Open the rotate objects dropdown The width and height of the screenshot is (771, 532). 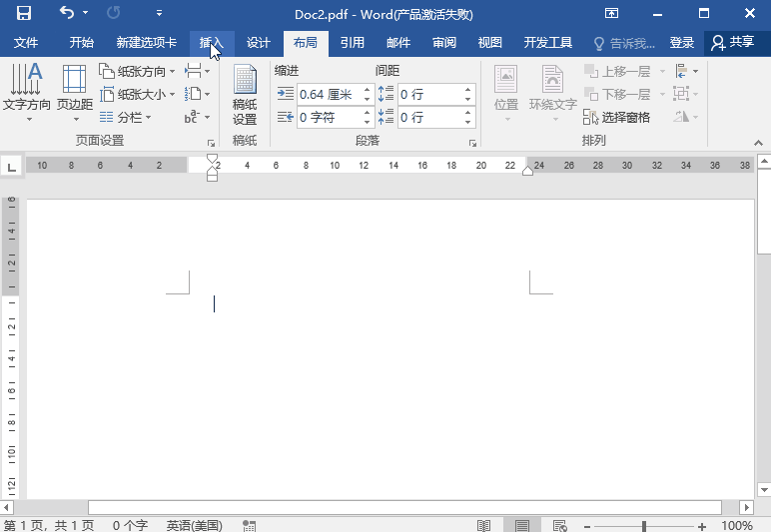point(686,117)
